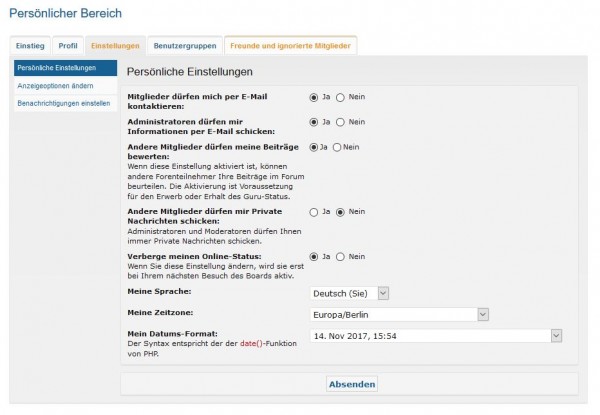Switch to the Einstieg tab
Screen dimensions: 600x415
click(29, 46)
